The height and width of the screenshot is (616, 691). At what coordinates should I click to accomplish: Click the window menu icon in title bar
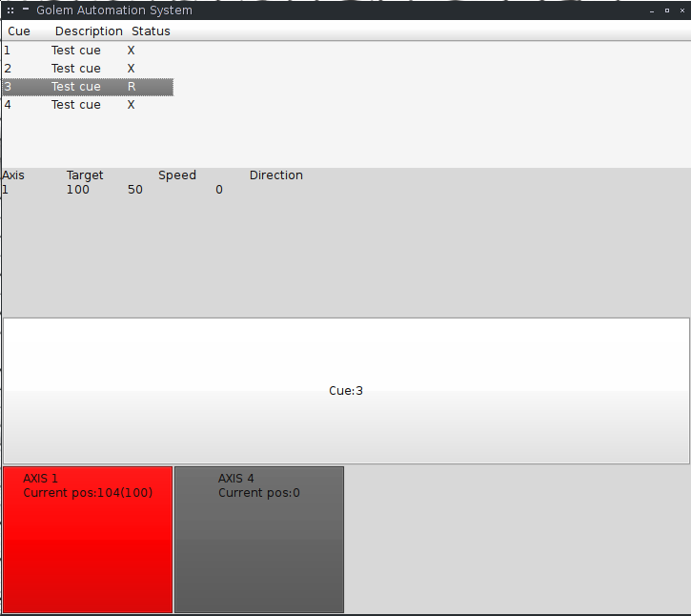pyautogui.click(x=10, y=10)
